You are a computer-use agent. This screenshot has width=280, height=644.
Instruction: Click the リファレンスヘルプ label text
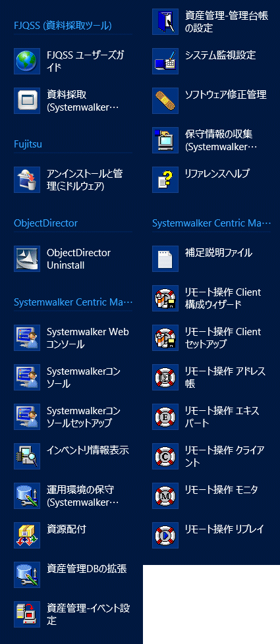point(217,173)
